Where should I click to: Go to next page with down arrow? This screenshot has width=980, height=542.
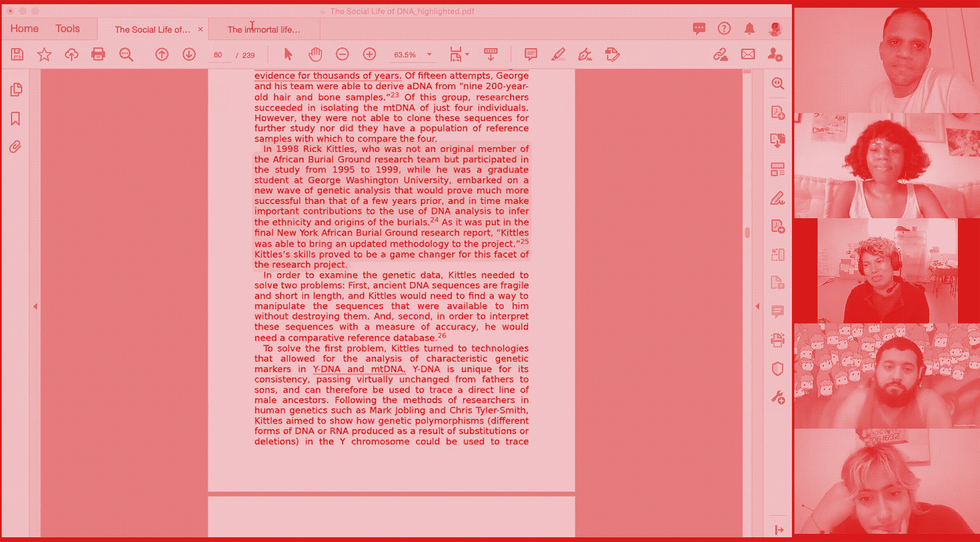click(189, 54)
